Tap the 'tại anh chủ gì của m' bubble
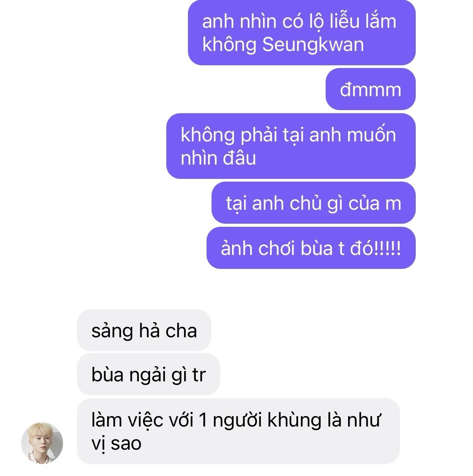This screenshot has height=476, width=473. 314,203
